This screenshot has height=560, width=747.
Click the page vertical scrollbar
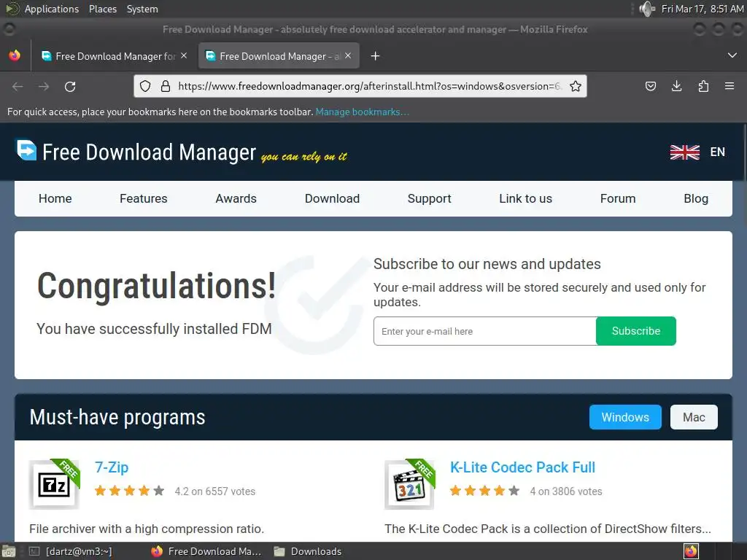(744, 152)
